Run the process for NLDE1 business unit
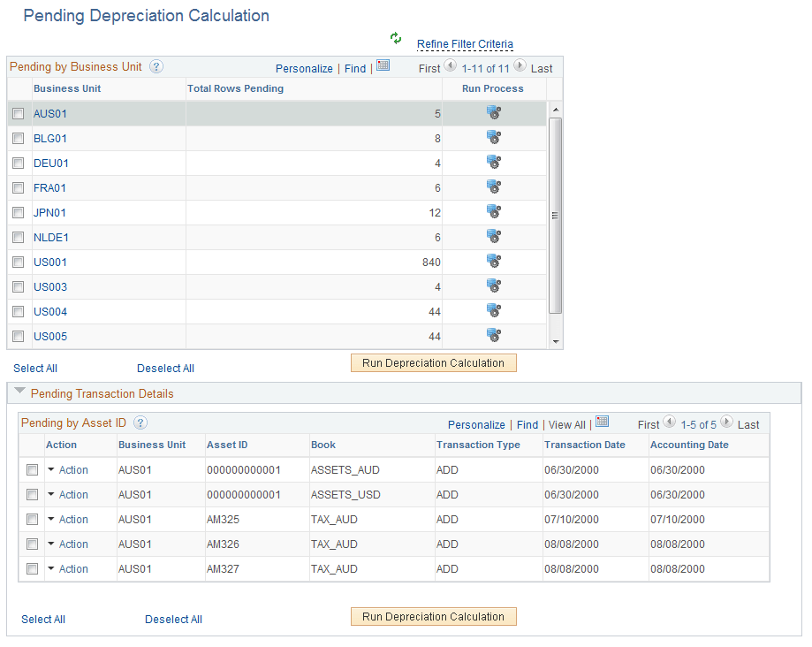Viewport: 812px width, 647px height. pyautogui.click(x=493, y=236)
